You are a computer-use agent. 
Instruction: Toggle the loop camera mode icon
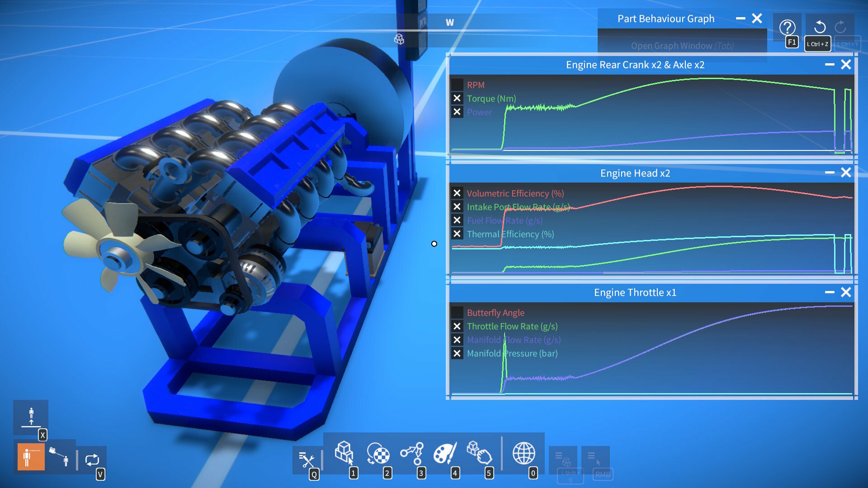(92, 460)
